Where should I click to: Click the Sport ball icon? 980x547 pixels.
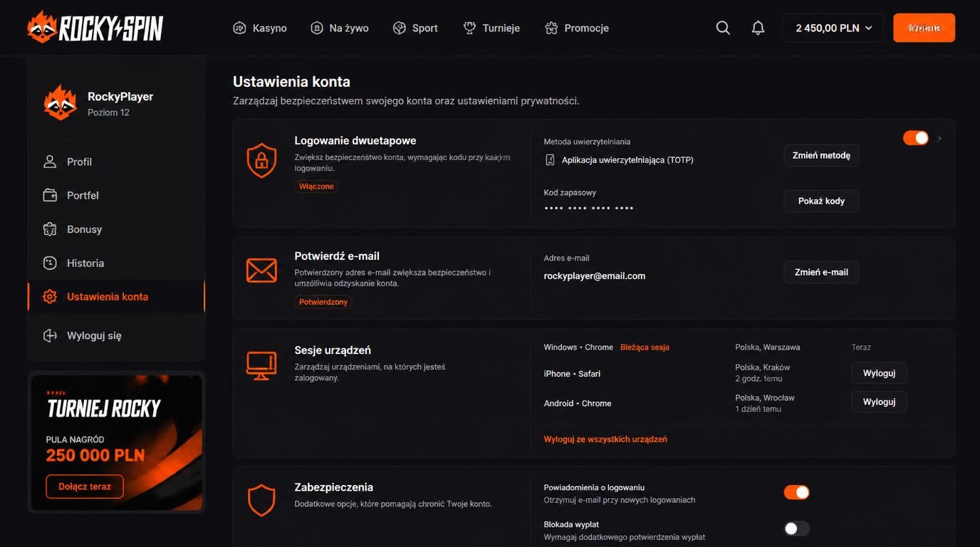point(399,28)
